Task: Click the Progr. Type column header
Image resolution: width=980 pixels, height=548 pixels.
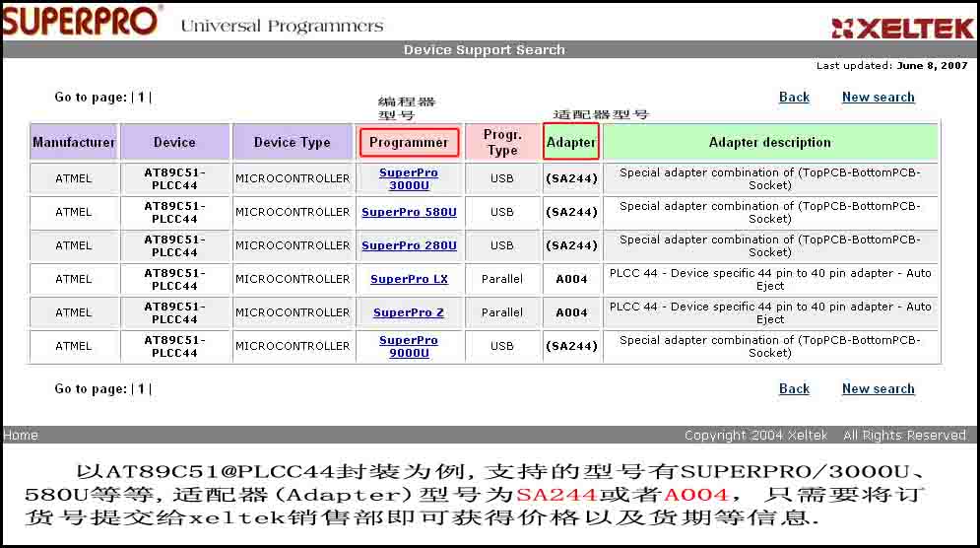Action: pyautogui.click(x=502, y=142)
